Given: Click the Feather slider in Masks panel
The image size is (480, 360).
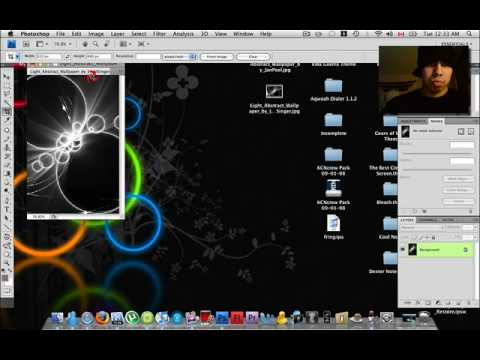Looking at the screenshot, I should pos(436,170).
